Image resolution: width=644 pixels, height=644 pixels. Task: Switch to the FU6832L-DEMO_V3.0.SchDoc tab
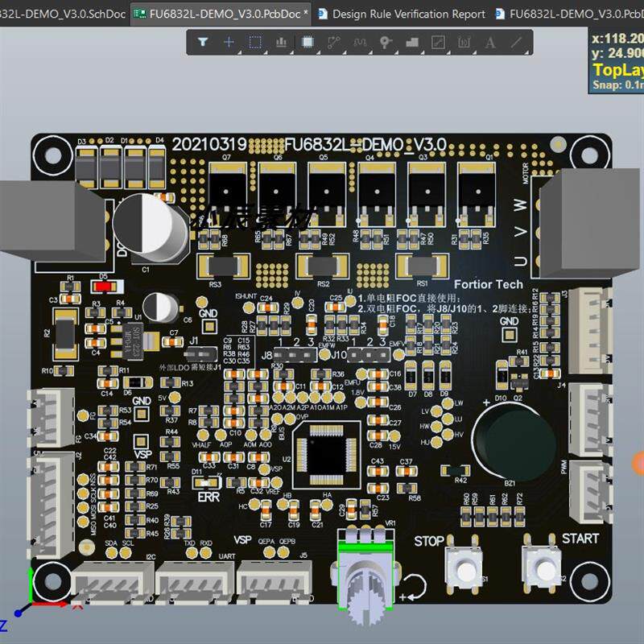tap(64, 13)
